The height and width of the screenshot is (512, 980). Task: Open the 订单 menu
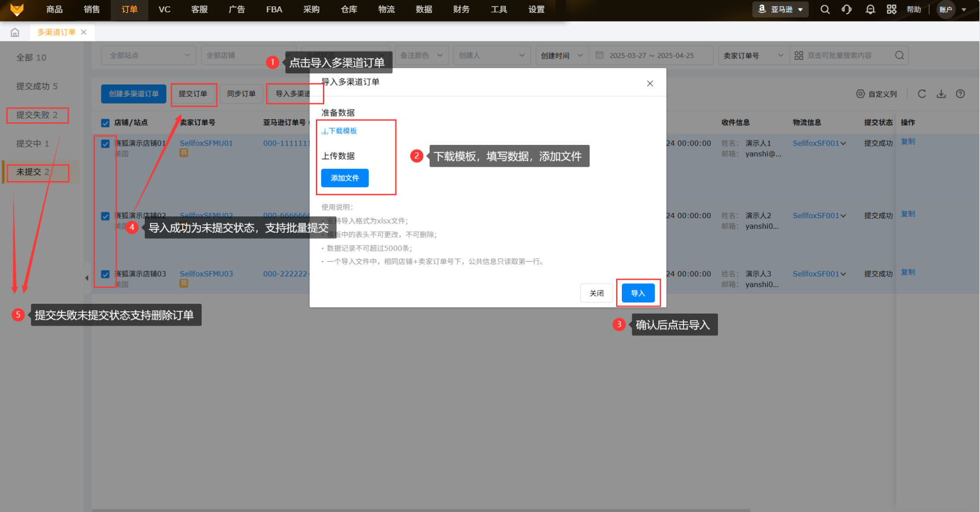point(130,9)
